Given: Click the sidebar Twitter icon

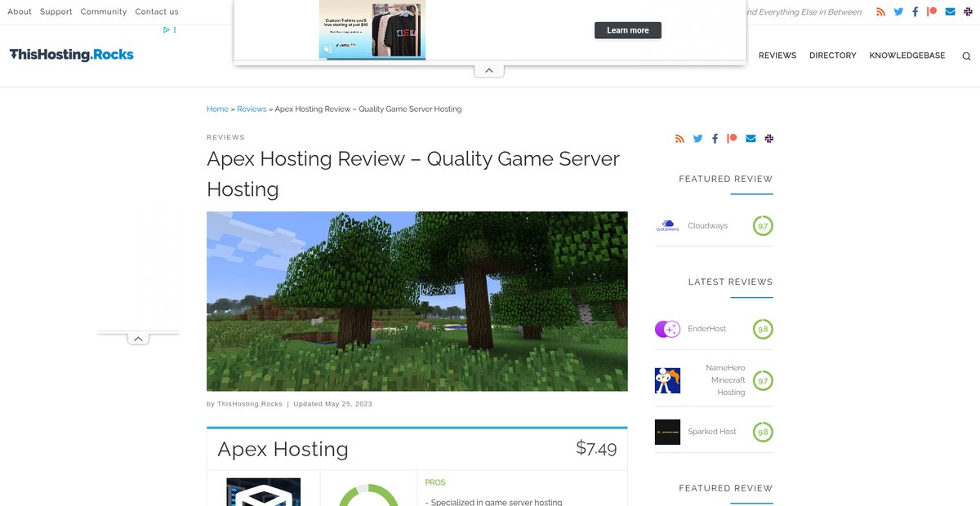Looking at the screenshot, I should click(697, 139).
